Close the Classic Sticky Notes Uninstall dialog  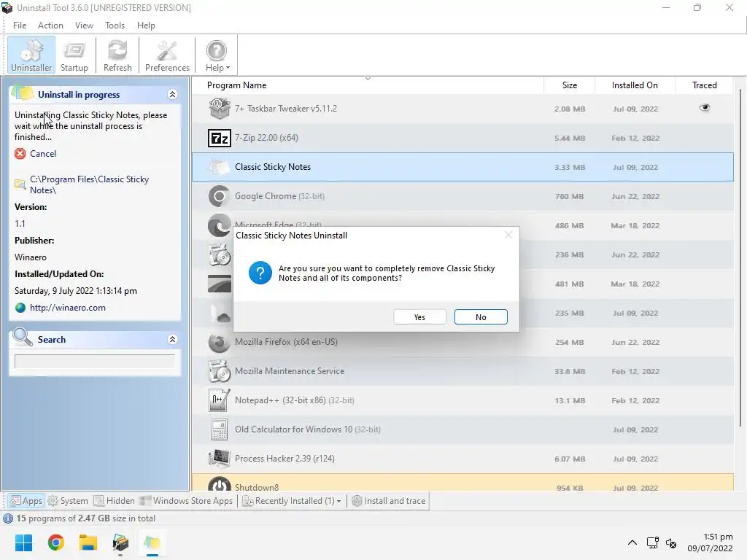pyautogui.click(x=508, y=235)
